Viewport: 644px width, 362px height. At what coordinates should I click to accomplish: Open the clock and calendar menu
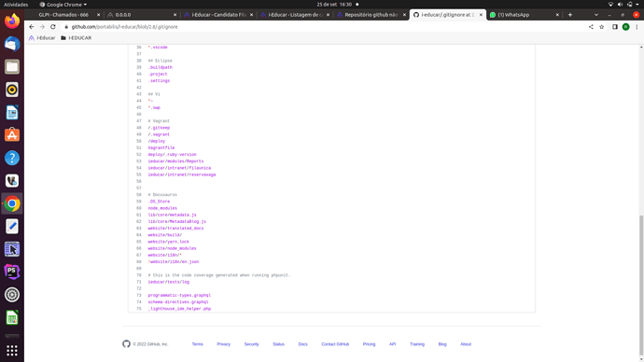(x=334, y=5)
